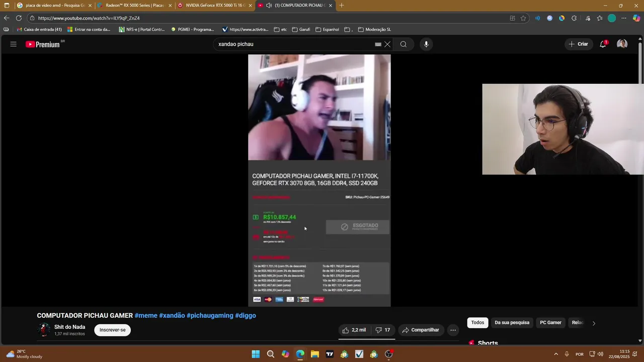
Task: Open File Explorer from the taskbar
Action: coord(315,354)
